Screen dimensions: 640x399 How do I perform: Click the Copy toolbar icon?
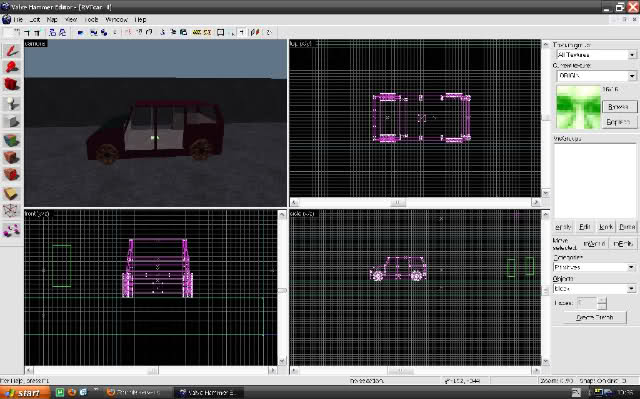[x=173, y=33]
